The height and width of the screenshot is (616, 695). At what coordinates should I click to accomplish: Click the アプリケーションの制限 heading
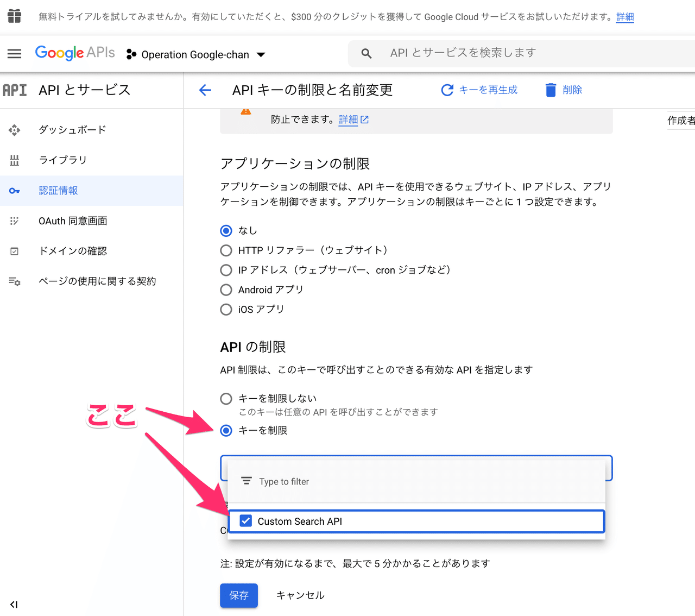tap(295, 164)
